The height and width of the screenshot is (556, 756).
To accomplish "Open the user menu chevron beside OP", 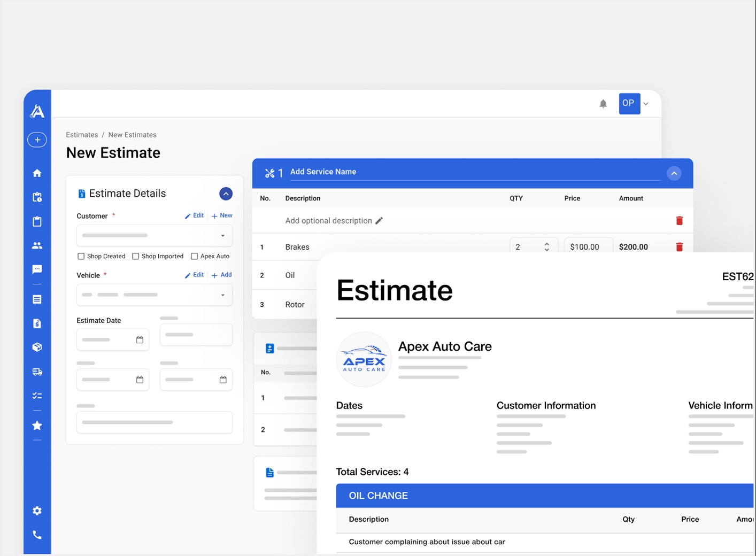I will click(646, 104).
